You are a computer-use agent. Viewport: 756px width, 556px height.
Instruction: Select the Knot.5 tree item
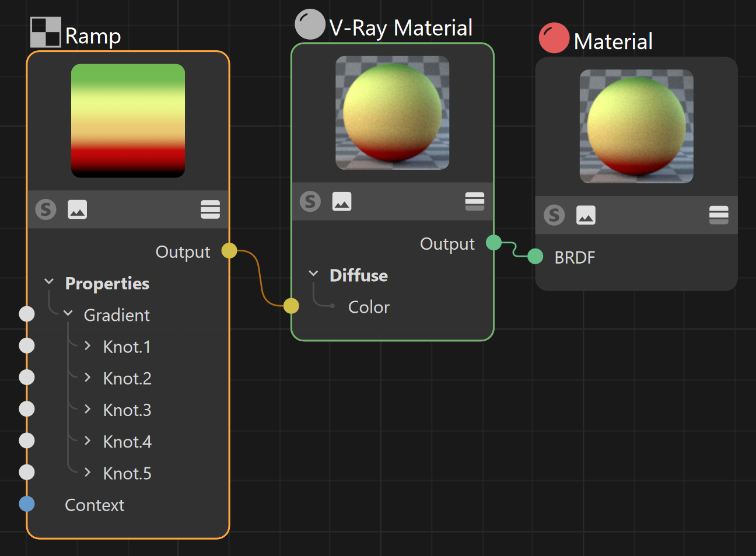coord(127,473)
